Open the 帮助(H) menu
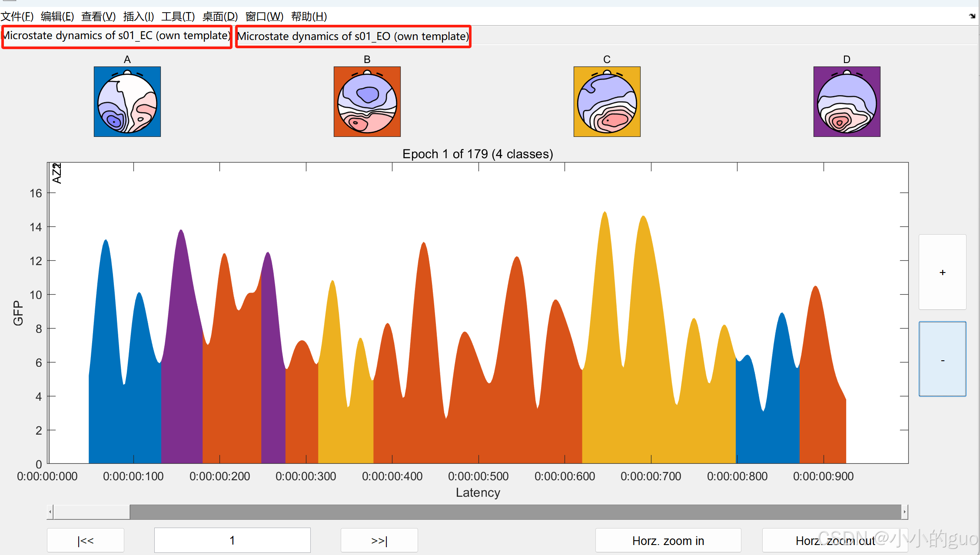The image size is (980, 555). 309,17
